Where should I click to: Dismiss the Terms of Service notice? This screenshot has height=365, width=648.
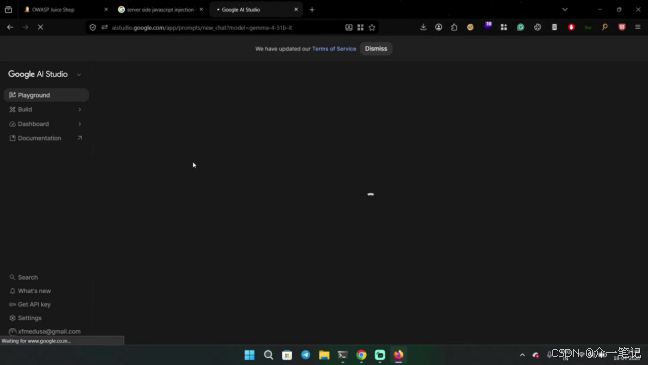(376, 49)
